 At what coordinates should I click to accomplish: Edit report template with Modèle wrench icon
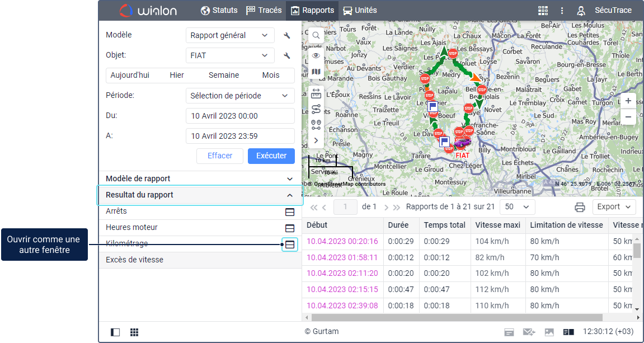pos(287,36)
